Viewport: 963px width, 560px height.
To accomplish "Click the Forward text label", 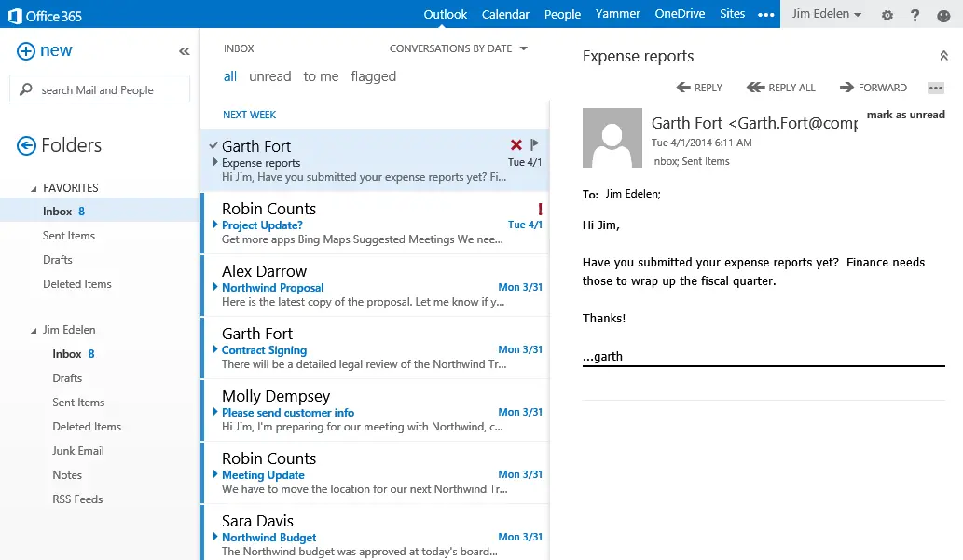I will point(883,88).
